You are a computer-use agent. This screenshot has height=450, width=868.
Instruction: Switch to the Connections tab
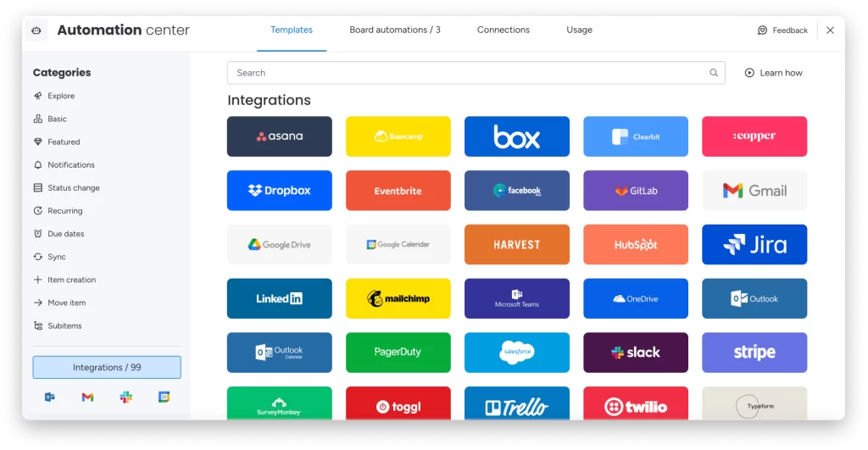click(x=504, y=30)
